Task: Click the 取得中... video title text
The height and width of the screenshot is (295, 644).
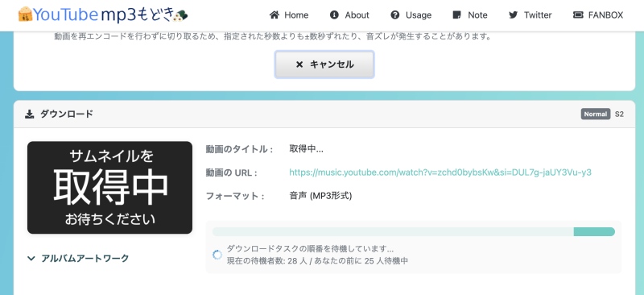Action: (x=307, y=149)
